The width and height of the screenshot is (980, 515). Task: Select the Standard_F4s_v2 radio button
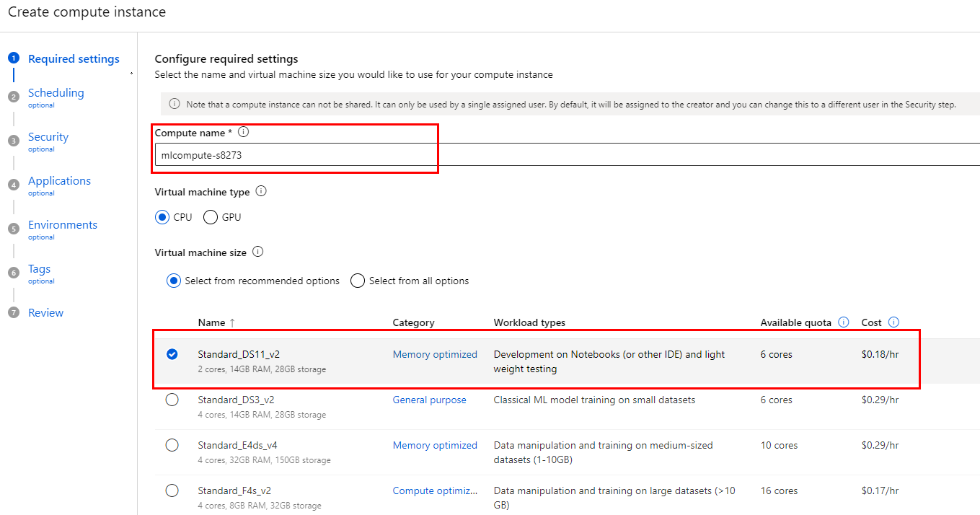172,490
